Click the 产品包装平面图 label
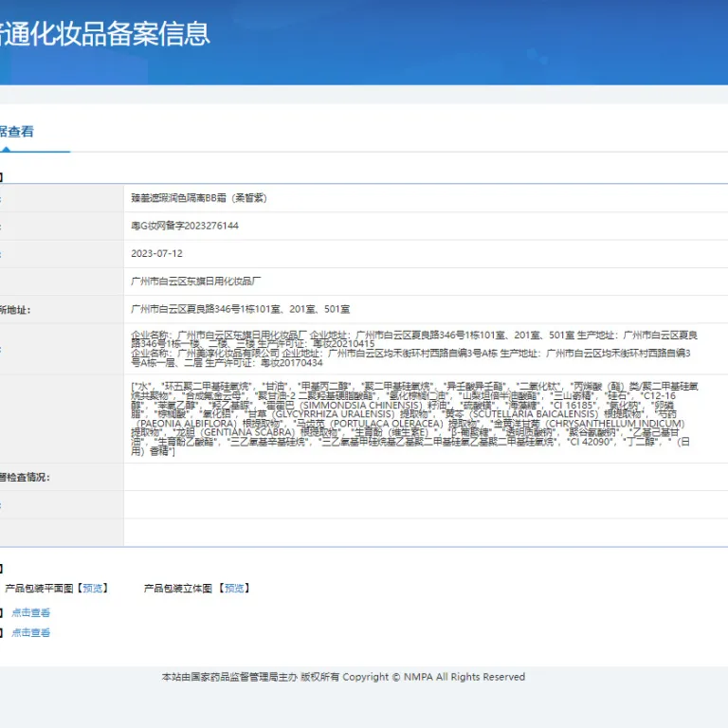The image size is (728, 728). click(39, 589)
